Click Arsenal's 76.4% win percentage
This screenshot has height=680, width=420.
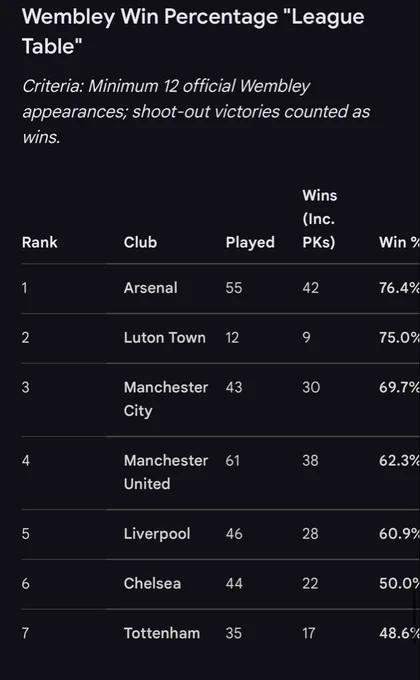click(x=399, y=288)
